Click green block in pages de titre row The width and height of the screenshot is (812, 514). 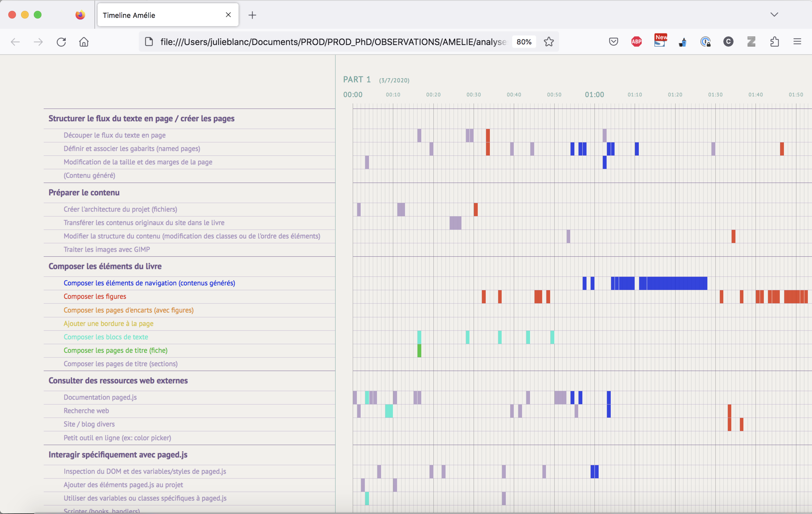[x=419, y=351]
